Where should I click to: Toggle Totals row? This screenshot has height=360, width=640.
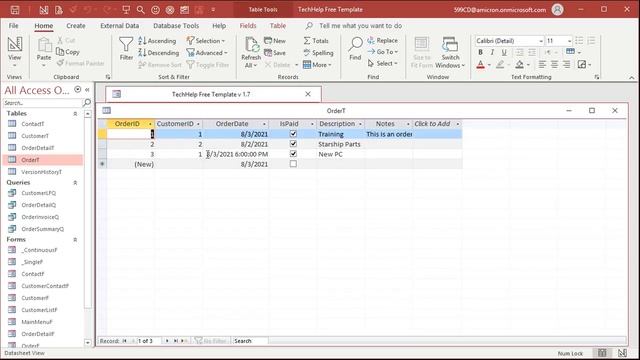click(x=316, y=41)
